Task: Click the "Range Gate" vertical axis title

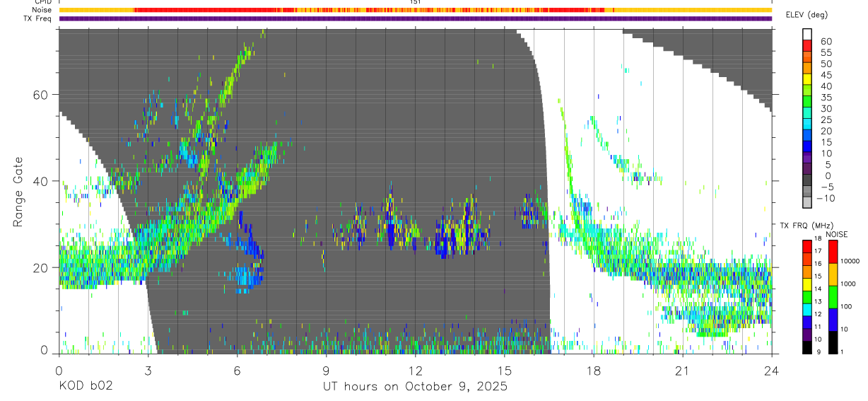Action: coord(18,191)
